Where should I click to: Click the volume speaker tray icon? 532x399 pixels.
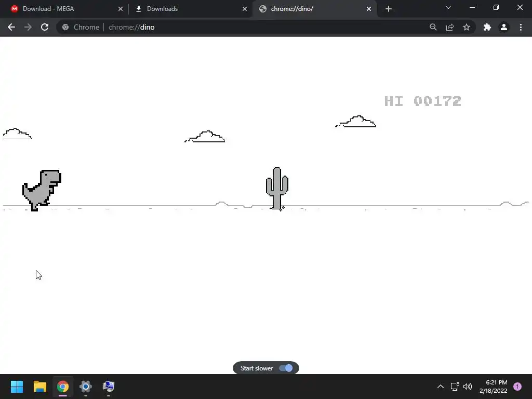(x=468, y=387)
